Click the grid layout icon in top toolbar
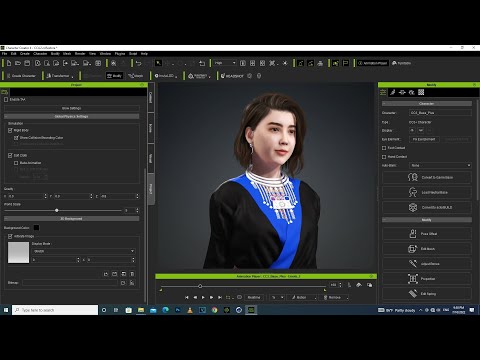This screenshot has height=360, width=480. 98,63
